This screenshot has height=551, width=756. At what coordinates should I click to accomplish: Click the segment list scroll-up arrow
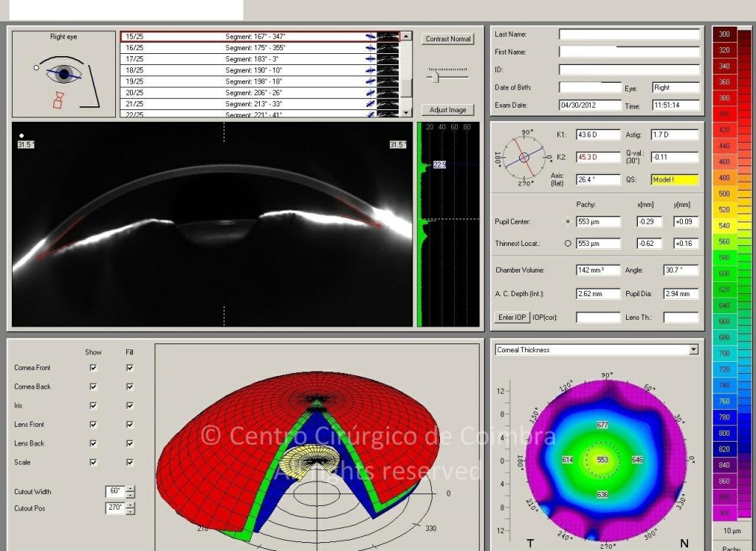tap(407, 36)
